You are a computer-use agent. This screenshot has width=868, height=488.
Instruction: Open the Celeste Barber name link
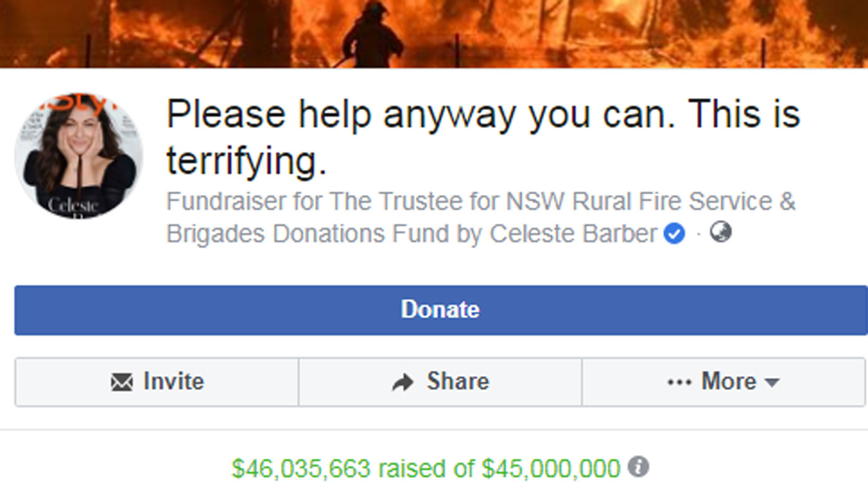point(573,234)
